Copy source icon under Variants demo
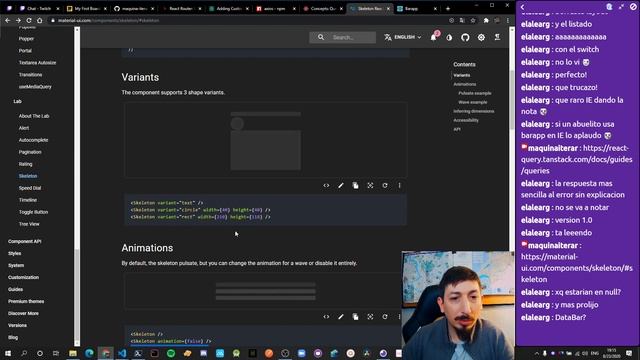 pos(356,185)
